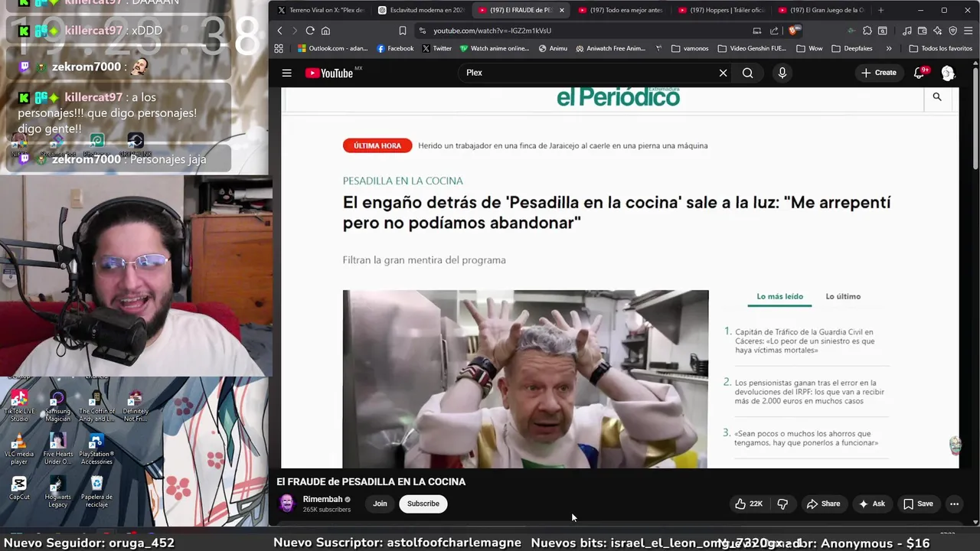The image size is (980, 551).
Task: Click the YouTube search input field
Action: coord(590,73)
